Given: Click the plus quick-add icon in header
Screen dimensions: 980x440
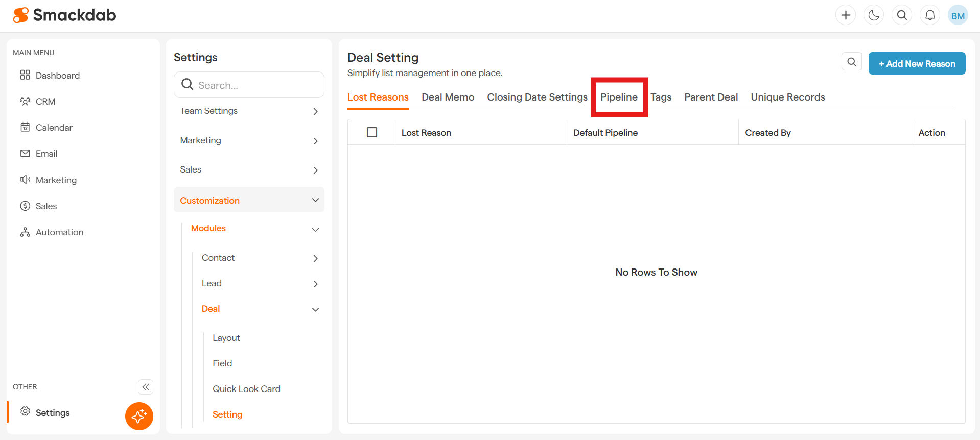Looking at the screenshot, I should [846, 15].
